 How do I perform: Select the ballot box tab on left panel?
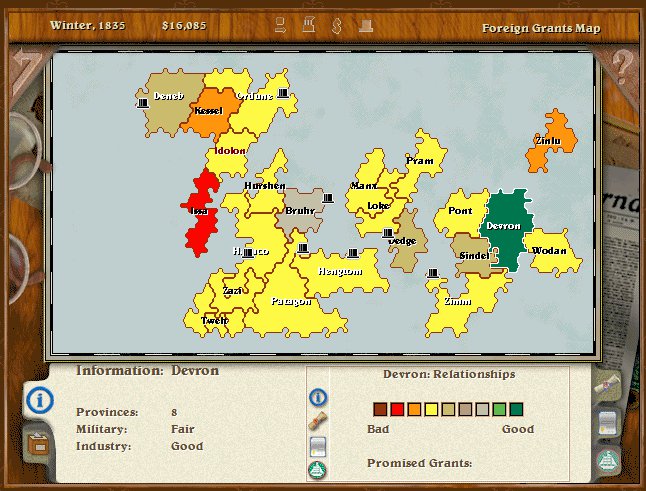click(x=39, y=445)
